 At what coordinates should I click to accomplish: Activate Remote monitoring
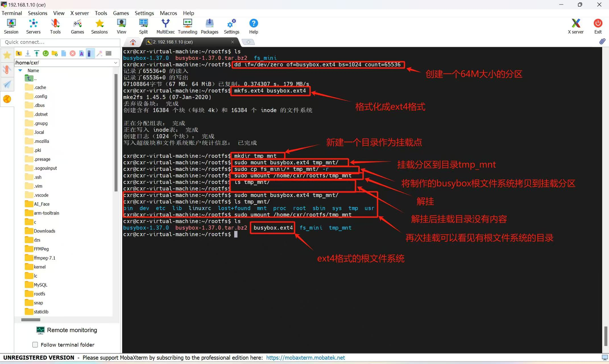click(67, 330)
